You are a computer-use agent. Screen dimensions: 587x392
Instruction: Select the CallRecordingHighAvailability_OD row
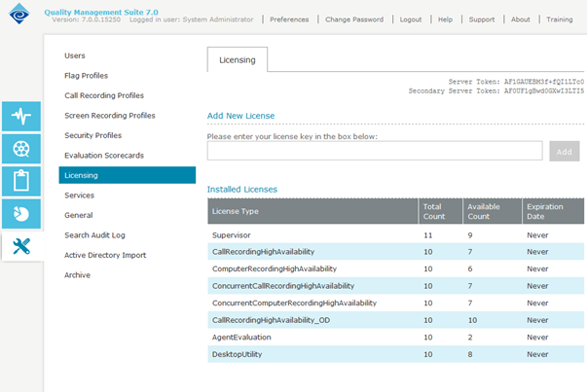coord(396,320)
